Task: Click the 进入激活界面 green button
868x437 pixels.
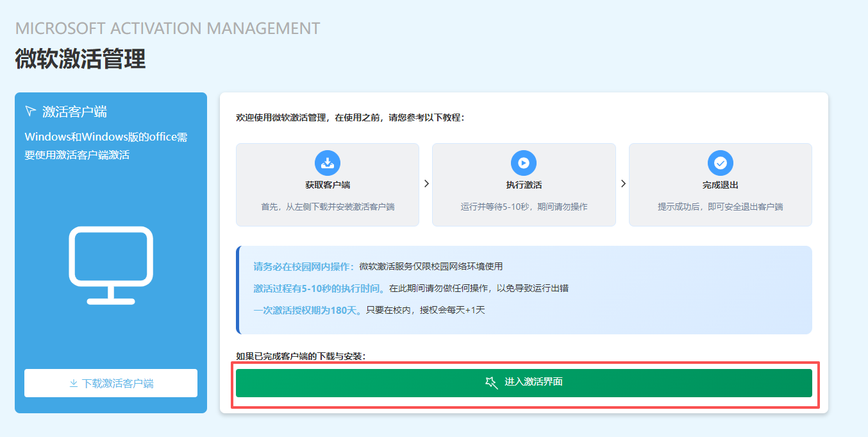Action: tap(524, 382)
